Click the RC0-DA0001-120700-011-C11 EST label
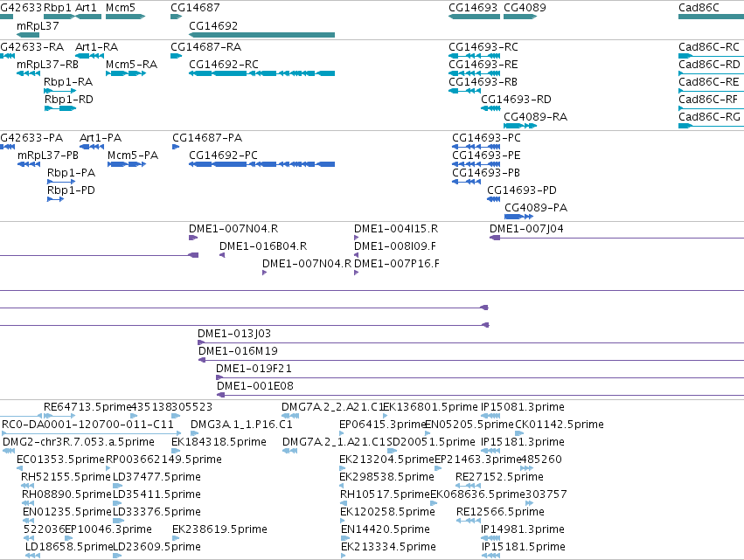This screenshot has width=744, height=560. point(87,425)
